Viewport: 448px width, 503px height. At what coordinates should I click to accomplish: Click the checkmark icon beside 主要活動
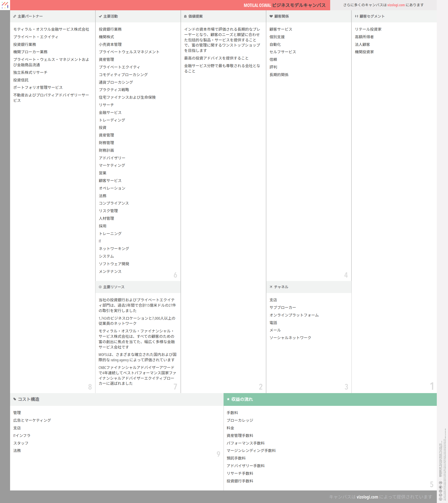click(100, 17)
